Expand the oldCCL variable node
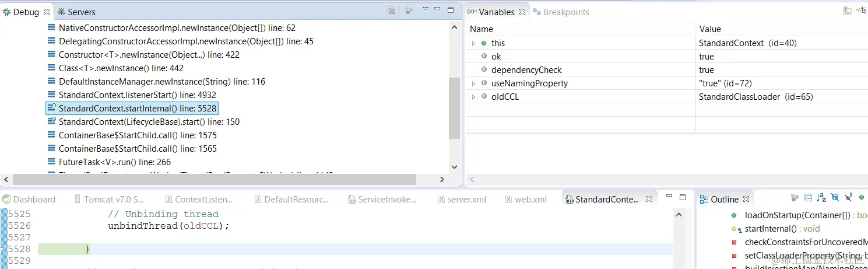The width and height of the screenshot is (868, 269). [x=473, y=97]
